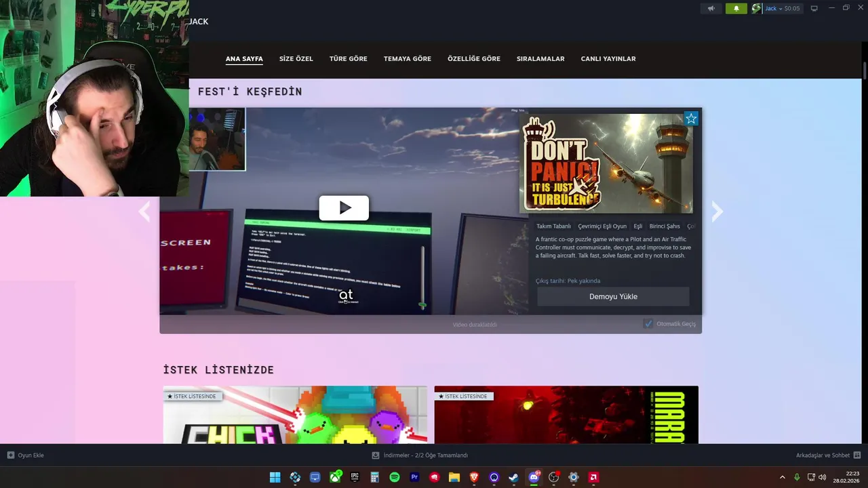This screenshot has width=868, height=488.
Task: Play the featured game trailer video
Action: [x=344, y=208]
